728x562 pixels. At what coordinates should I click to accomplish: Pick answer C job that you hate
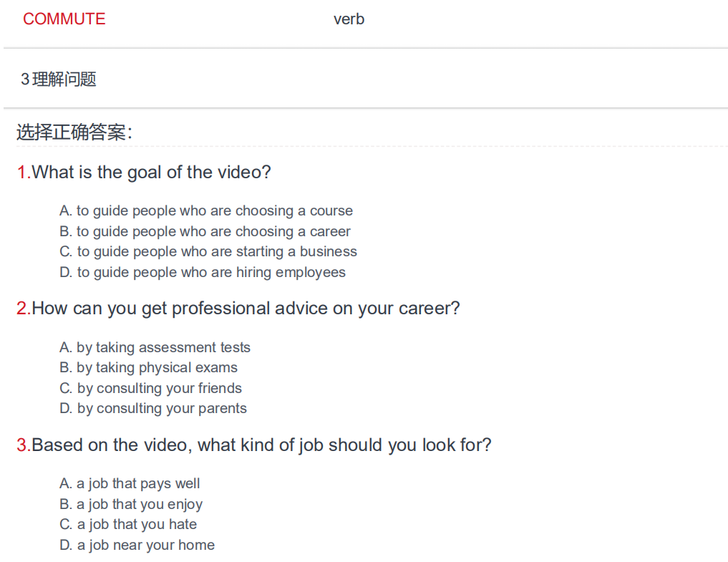[128, 524]
